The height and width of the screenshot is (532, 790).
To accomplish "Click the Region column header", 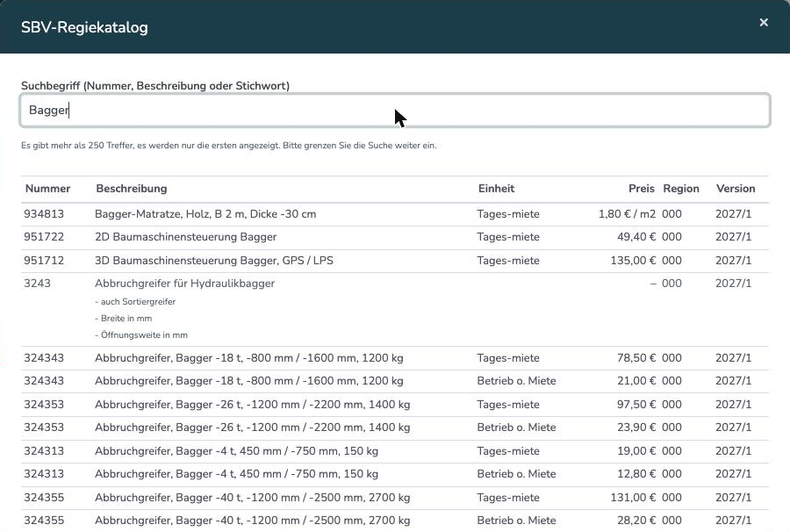I will pyautogui.click(x=681, y=189).
